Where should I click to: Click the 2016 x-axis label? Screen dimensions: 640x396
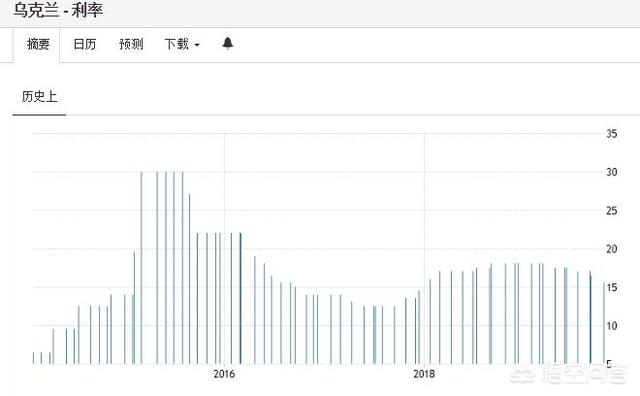(x=224, y=374)
